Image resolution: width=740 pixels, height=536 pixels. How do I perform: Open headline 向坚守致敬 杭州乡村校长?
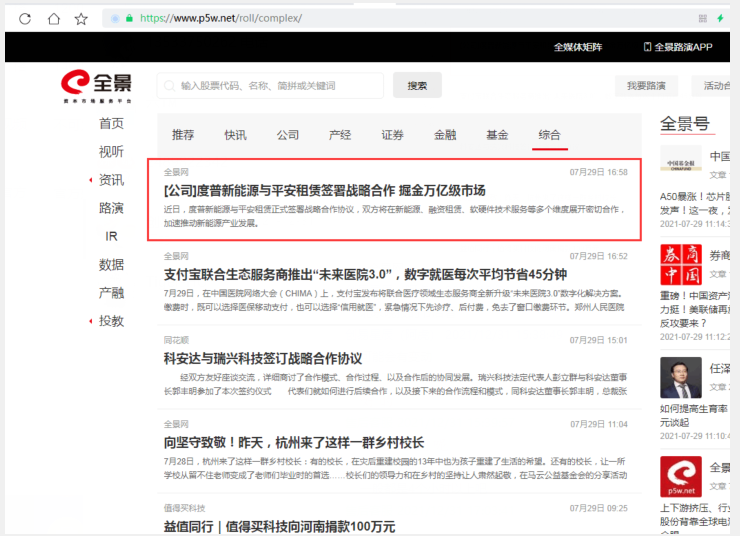tap(294, 443)
